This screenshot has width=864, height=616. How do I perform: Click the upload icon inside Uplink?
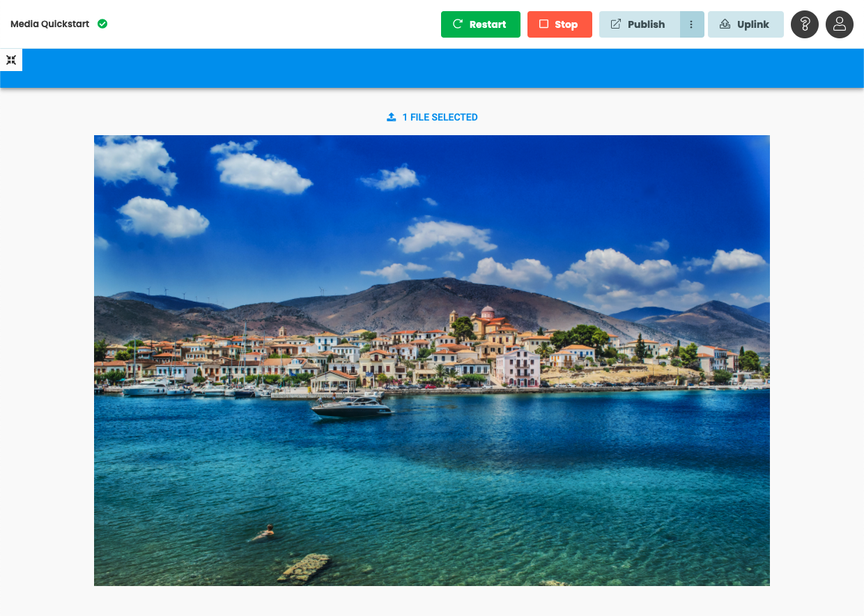[725, 24]
